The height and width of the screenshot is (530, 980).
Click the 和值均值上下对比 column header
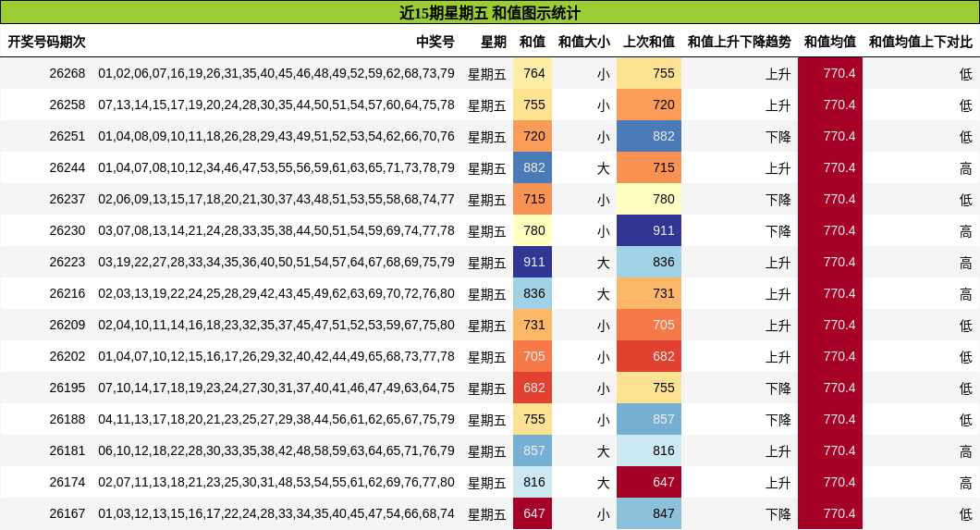(x=921, y=42)
